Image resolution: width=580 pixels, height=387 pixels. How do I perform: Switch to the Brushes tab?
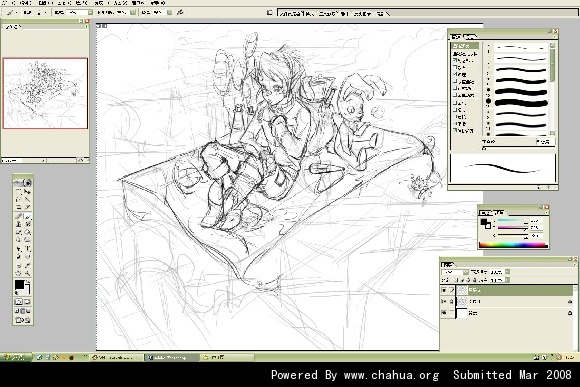click(x=456, y=37)
